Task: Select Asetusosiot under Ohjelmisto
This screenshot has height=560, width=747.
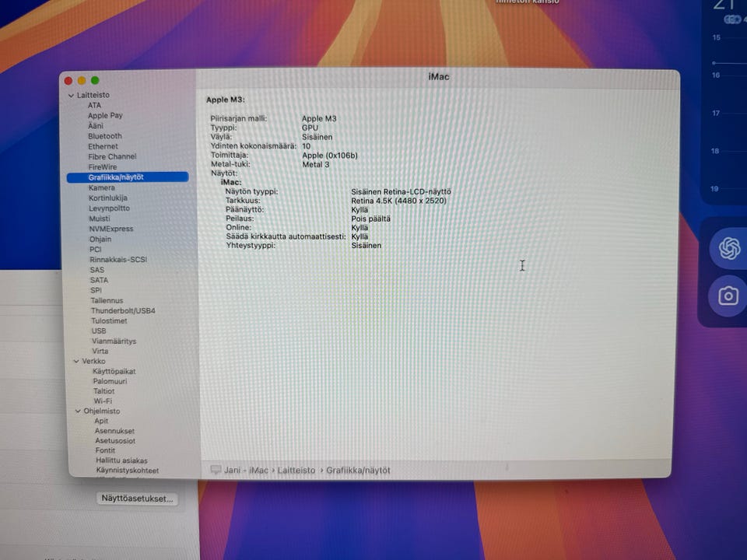Action: pos(115,441)
